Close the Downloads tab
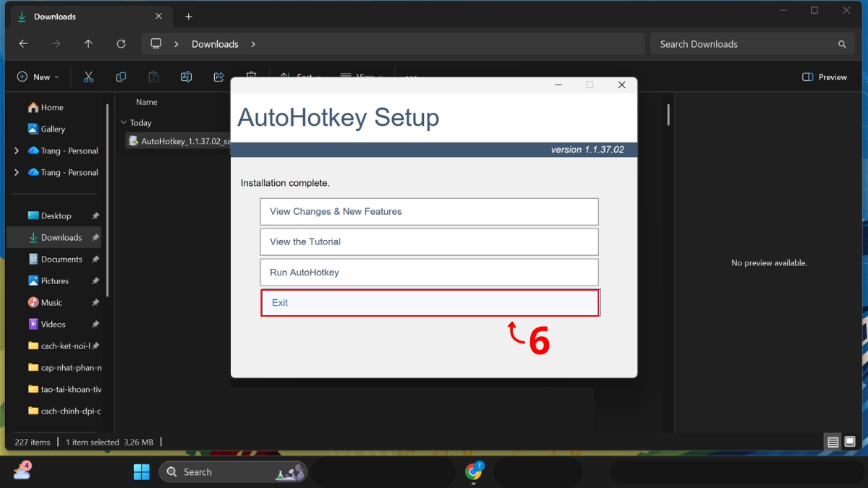The image size is (868, 488). click(159, 16)
